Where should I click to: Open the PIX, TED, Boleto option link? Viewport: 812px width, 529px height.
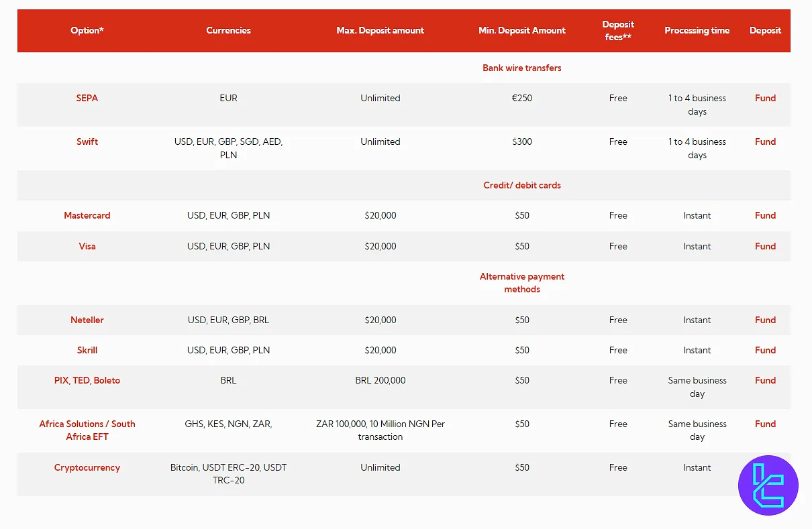coord(87,380)
